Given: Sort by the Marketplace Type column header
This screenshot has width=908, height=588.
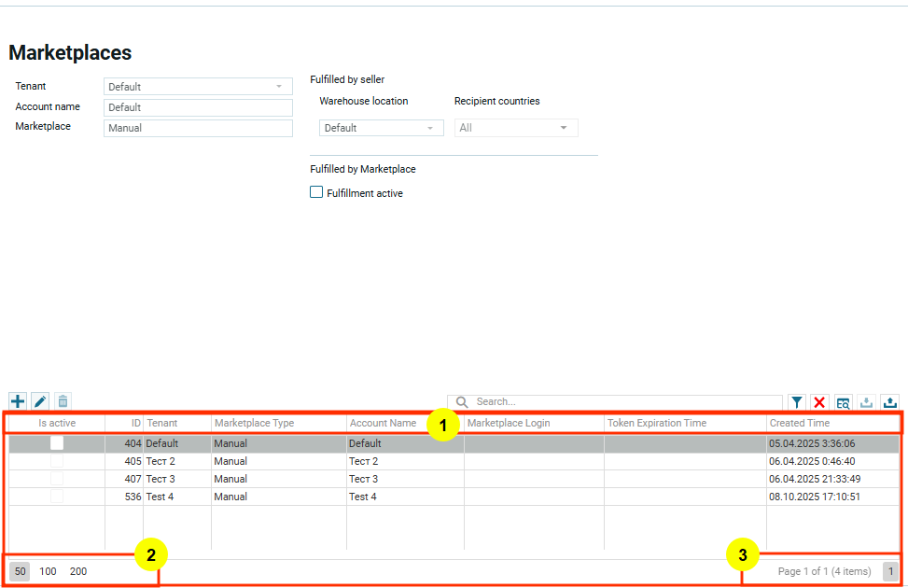Looking at the screenshot, I should pos(254,424).
